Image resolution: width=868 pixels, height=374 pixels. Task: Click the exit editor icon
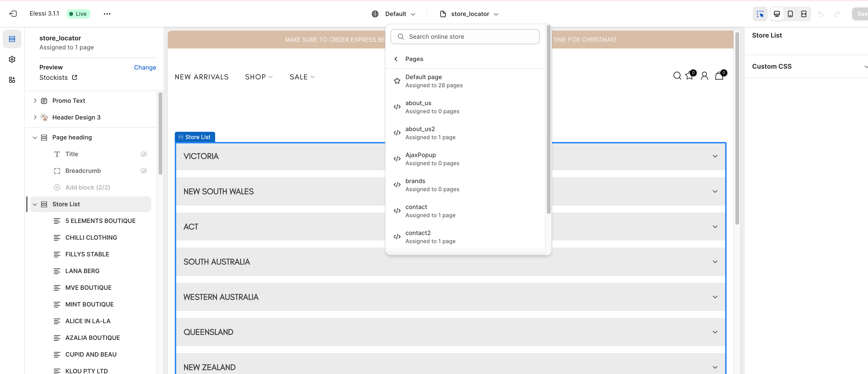[13, 14]
